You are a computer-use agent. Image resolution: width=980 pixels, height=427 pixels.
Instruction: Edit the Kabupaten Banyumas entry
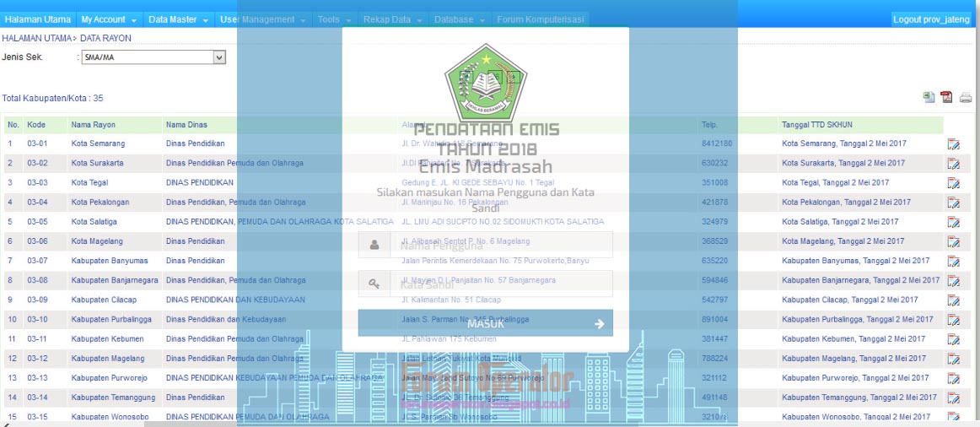[954, 262]
